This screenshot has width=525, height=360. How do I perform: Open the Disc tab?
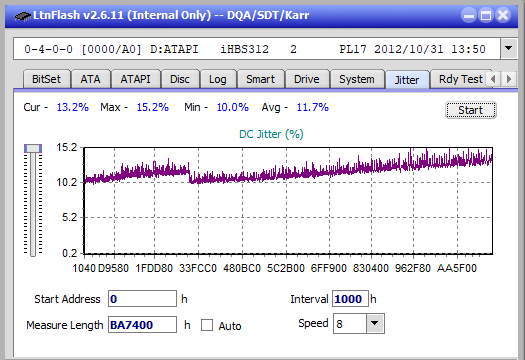pos(180,79)
